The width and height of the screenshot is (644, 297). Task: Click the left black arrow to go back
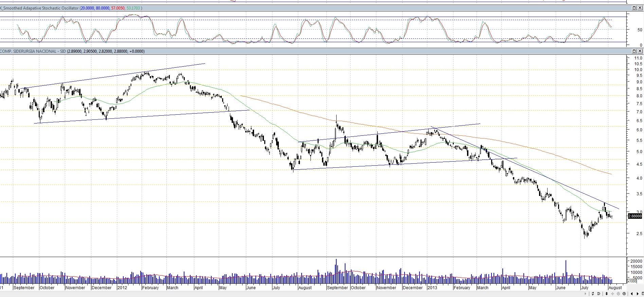click(632, 294)
